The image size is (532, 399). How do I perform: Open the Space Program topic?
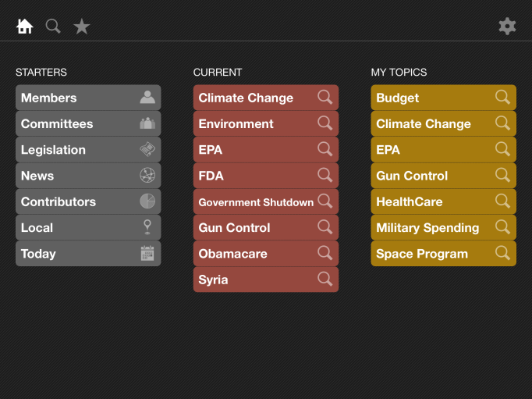point(422,254)
